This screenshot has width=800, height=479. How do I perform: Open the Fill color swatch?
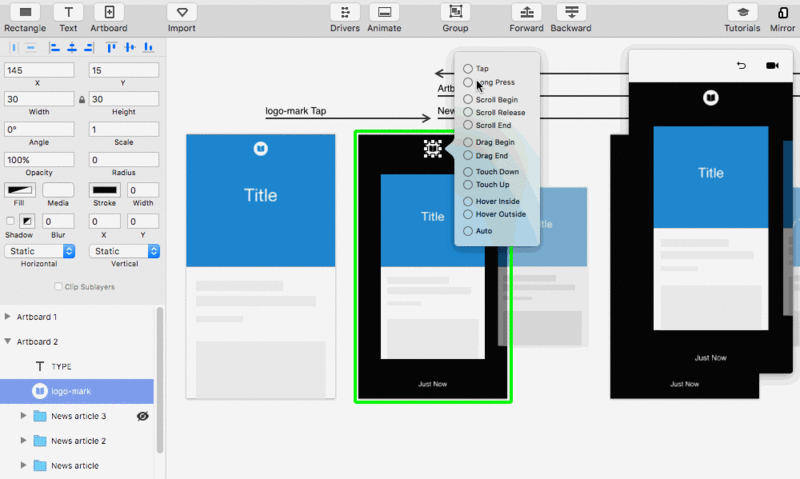pos(20,190)
